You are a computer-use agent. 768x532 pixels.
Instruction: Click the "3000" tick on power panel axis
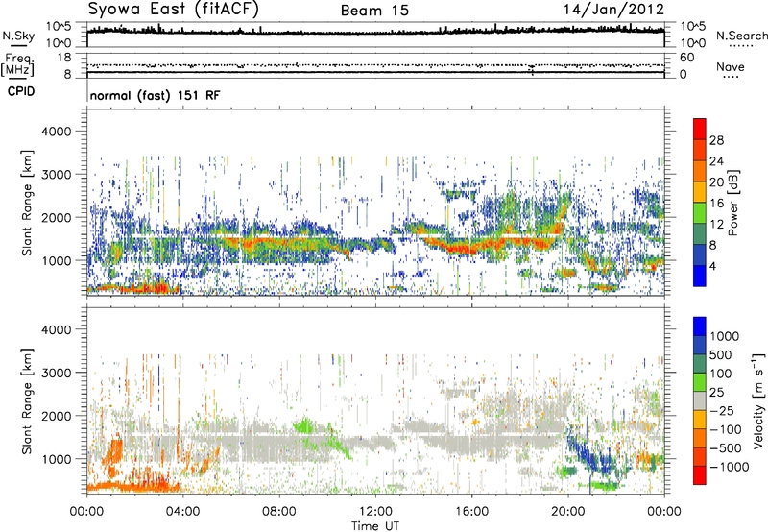click(56, 175)
